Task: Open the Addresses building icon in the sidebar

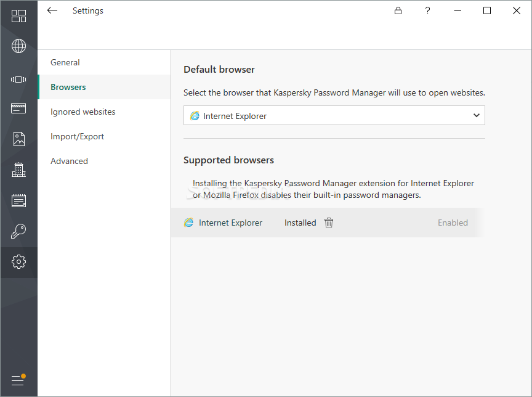Action: (x=18, y=170)
